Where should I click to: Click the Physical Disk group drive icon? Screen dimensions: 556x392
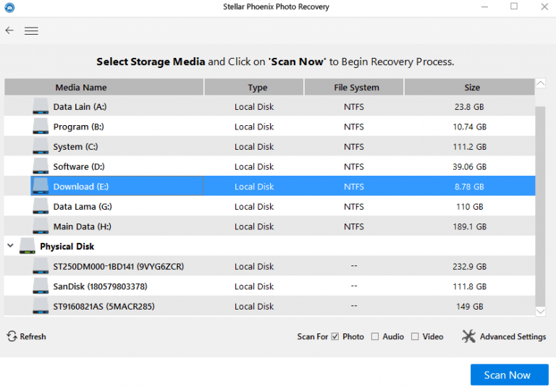point(28,246)
